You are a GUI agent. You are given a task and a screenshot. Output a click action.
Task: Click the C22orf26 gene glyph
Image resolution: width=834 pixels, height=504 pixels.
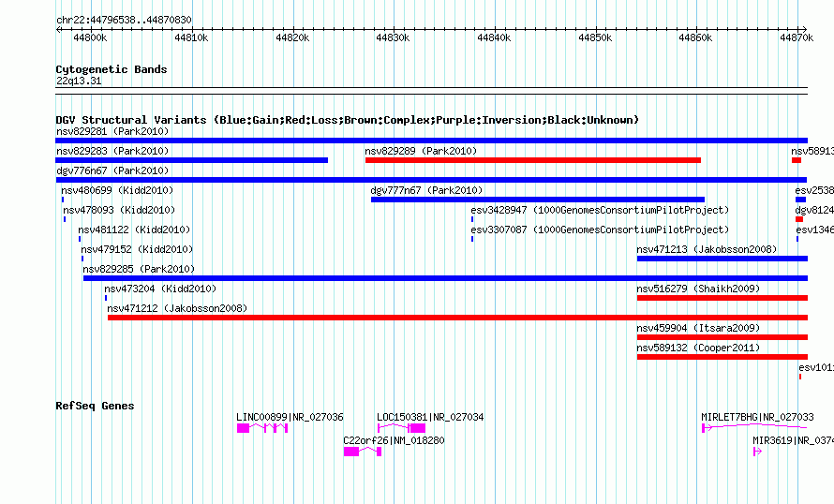coord(363,452)
